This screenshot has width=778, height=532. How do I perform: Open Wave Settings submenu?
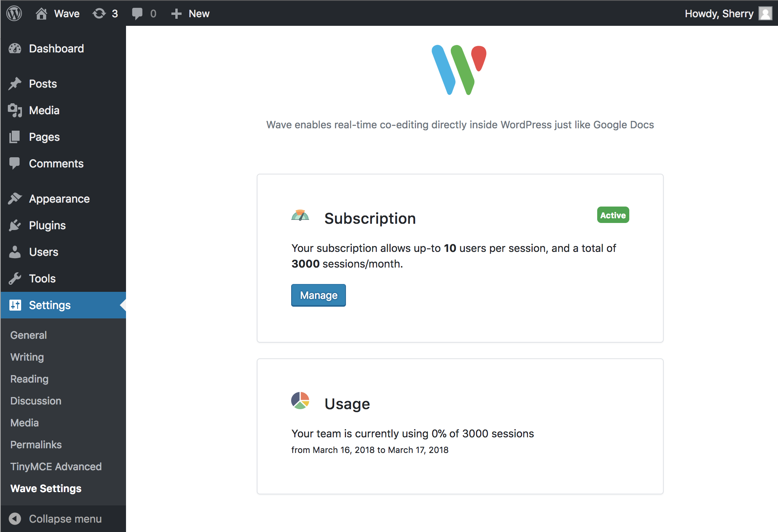tap(46, 489)
